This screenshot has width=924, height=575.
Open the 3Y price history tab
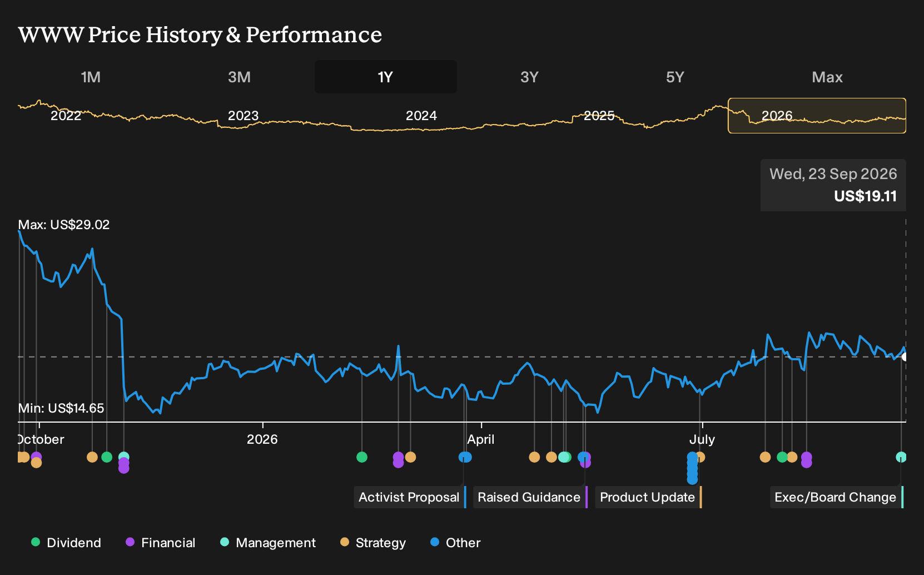pos(529,77)
